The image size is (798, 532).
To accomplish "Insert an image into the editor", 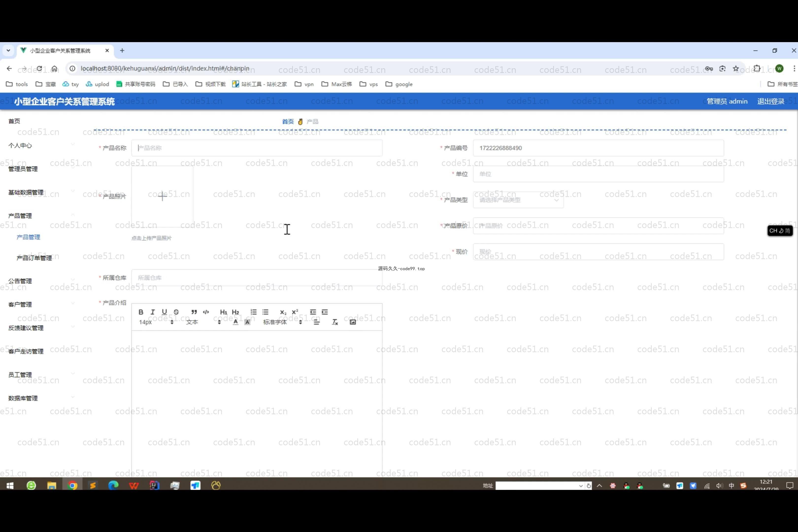I will coord(353,322).
